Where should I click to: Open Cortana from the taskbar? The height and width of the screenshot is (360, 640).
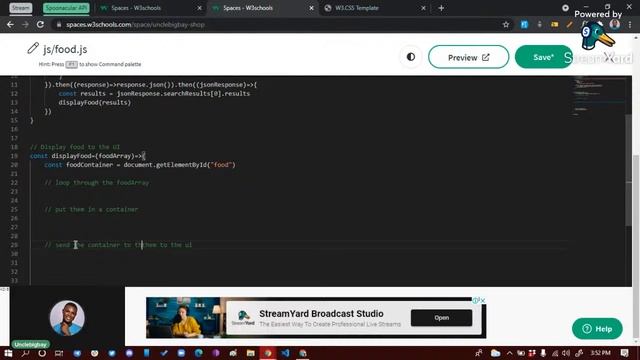42,353
